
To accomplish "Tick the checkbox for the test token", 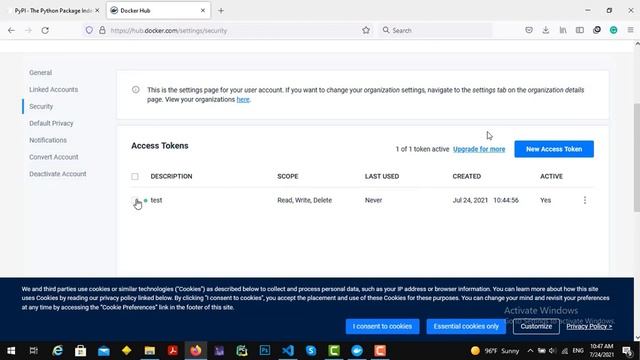I will 135,200.
